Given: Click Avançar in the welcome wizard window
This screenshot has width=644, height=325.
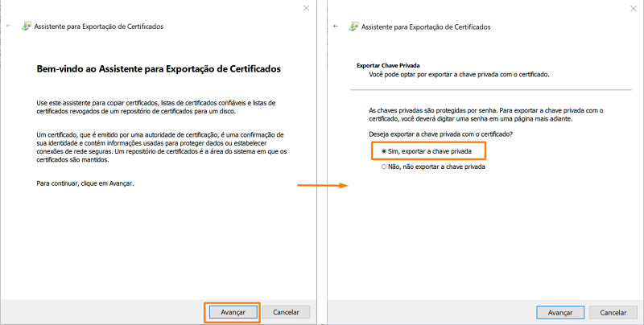Looking at the screenshot, I should (x=233, y=312).
